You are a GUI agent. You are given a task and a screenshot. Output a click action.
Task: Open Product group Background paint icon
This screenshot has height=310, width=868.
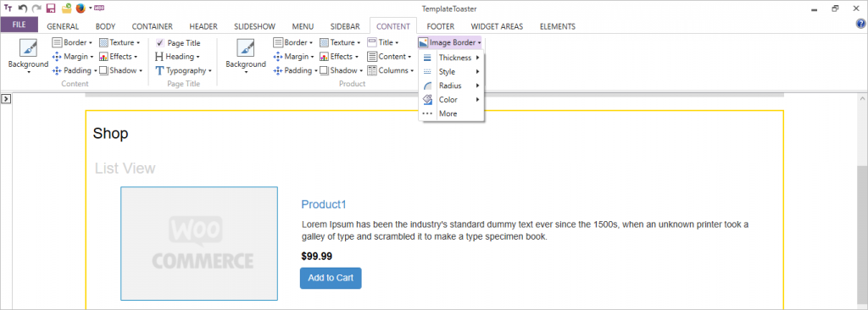click(x=246, y=47)
